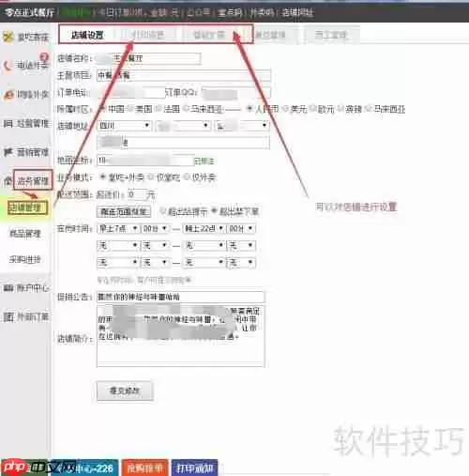Open the 四川 province dropdown
This screenshot has height=476, width=469.
coord(124,126)
